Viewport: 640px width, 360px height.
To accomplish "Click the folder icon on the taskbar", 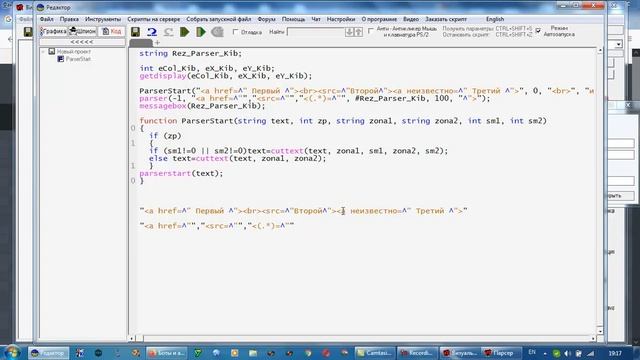I will pyautogui.click(x=253, y=353).
